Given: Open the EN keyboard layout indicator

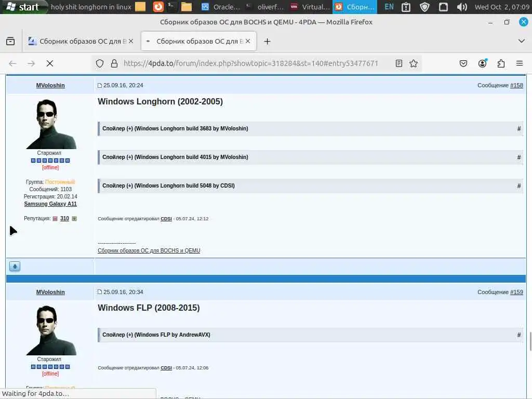Looking at the screenshot, I should pos(389,7).
